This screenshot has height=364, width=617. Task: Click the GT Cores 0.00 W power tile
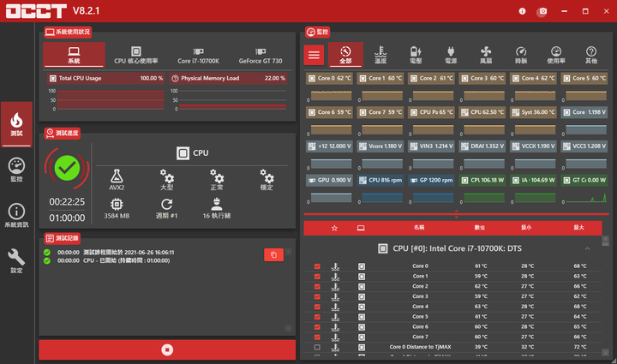point(584,180)
